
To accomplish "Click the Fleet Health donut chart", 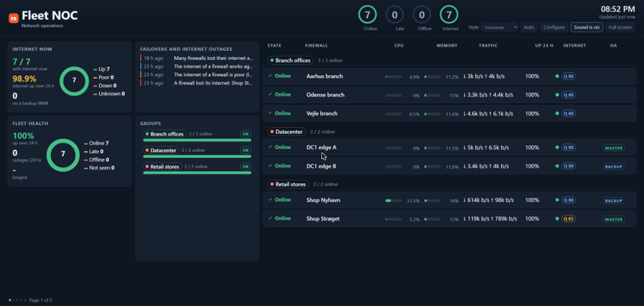I will (63, 154).
